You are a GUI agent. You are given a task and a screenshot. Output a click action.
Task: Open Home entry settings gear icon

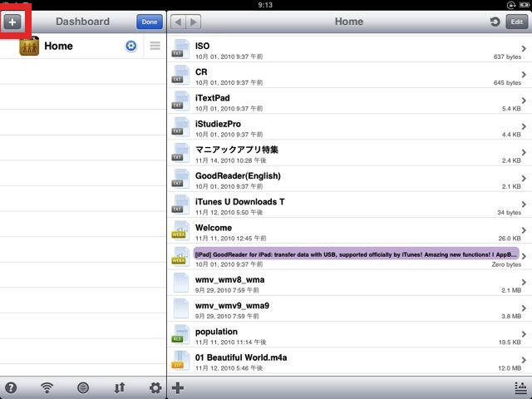[x=131, y=46]
